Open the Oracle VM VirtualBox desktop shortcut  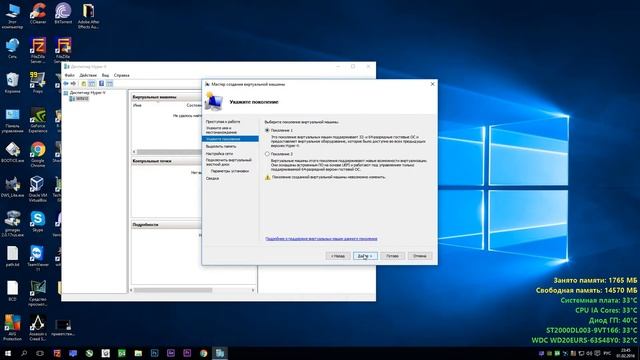coord(38,189)
